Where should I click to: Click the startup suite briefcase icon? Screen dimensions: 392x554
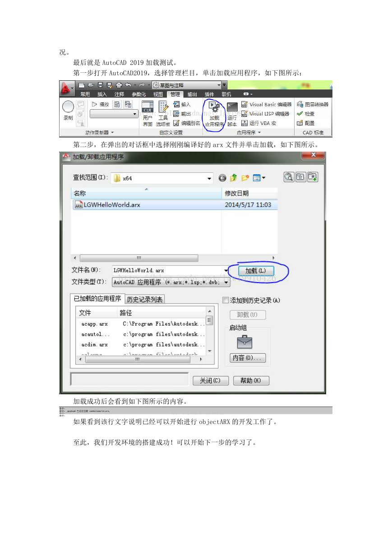pos(245,342)
